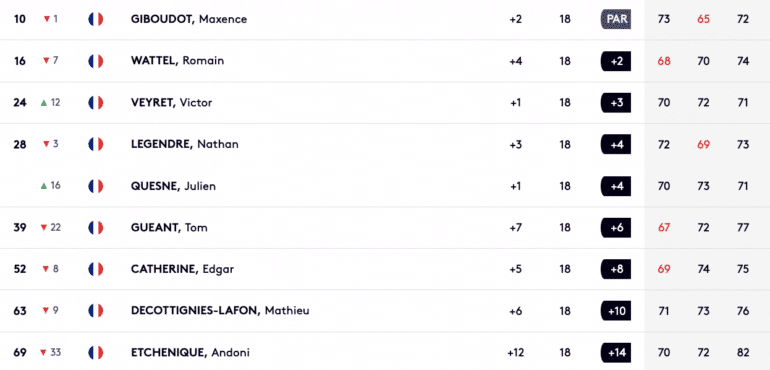
Task: Click the flag icon for GUEANT, Tom
Action: pyautogui.click(x=96, y=228)
